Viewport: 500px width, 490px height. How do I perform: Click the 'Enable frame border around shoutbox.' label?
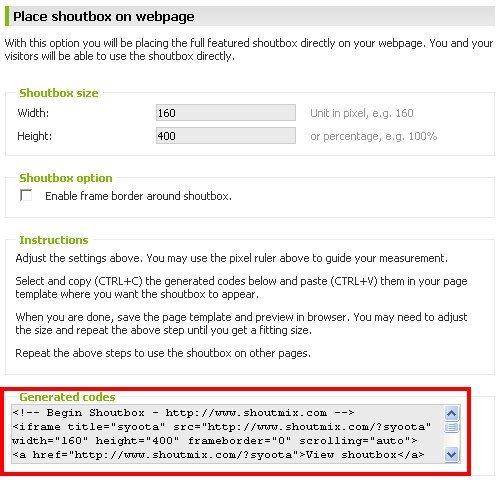(138, 196)
